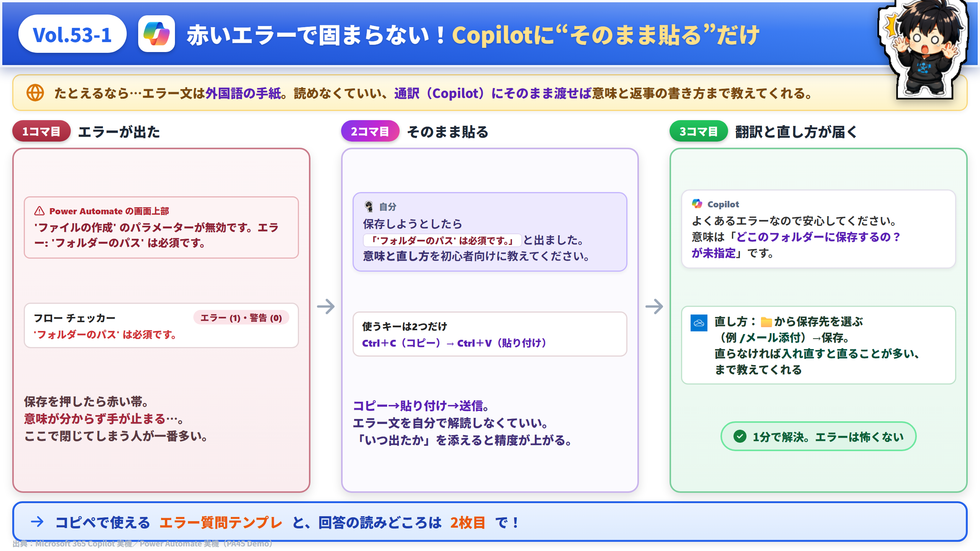This screenshot has width=980, height=551.
Task: Click the yellow title text Copilotに"そのまま貼る"だけ
Action: (606, 35)
